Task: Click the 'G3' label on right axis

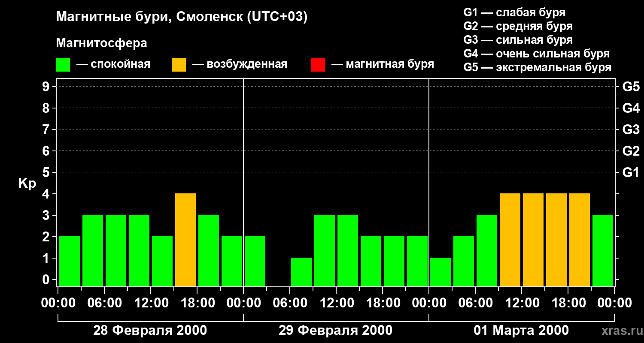Action: (x=631, y=129)
